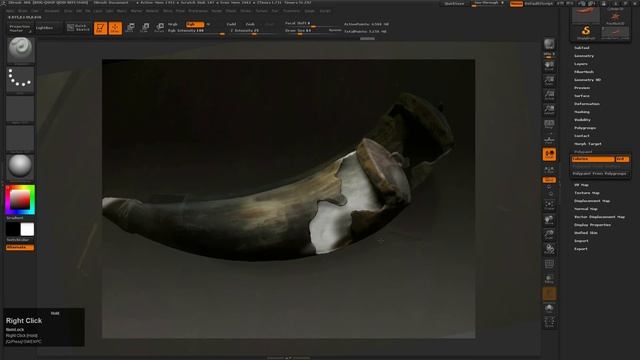Open the empty texture slot selector
This screenshot has width=640, height=360.
[x=20, y=138]
